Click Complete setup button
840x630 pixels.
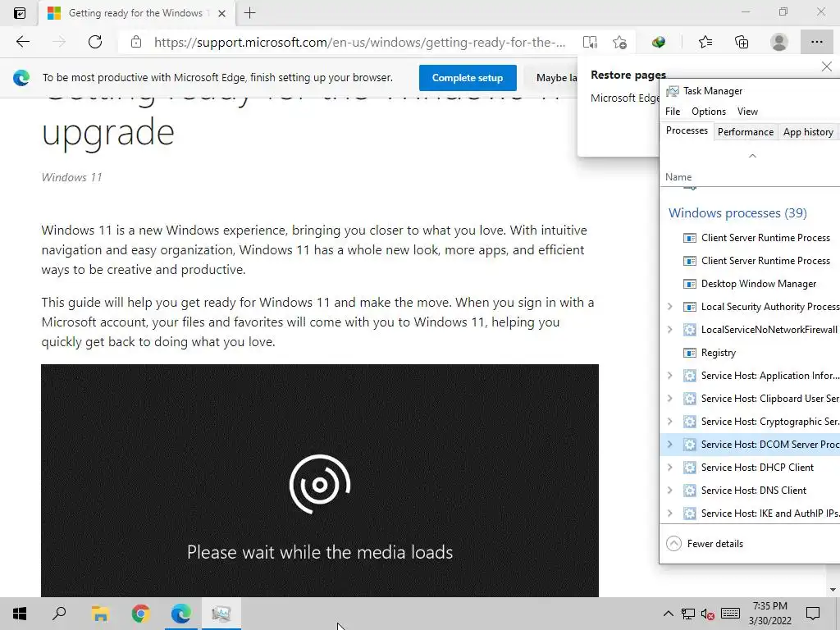(468, 78)
